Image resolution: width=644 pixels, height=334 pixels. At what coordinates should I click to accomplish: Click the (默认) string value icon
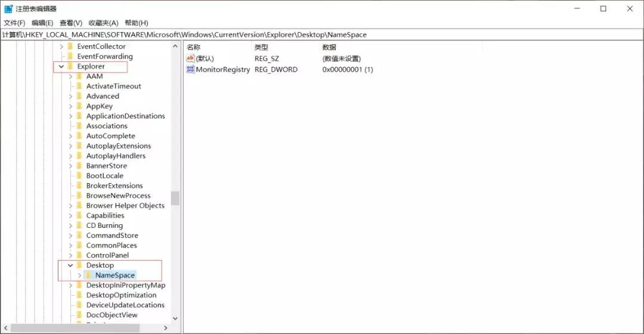coord(190,58)
